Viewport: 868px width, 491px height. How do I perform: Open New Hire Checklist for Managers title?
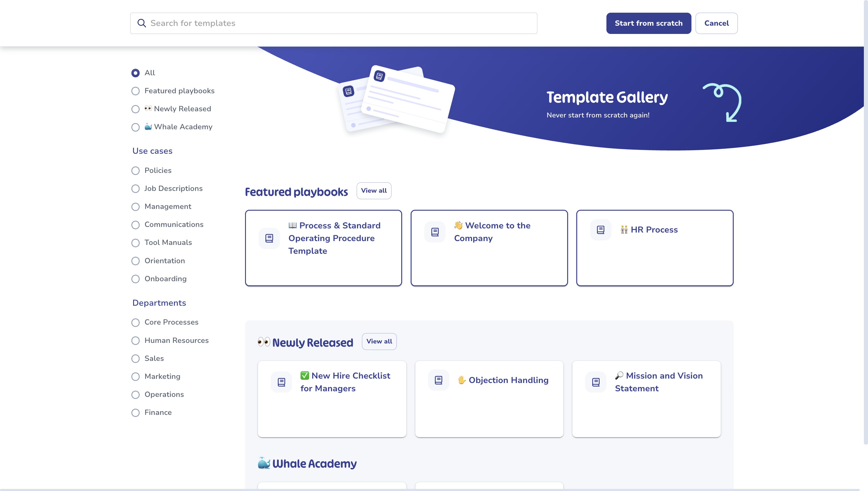click(x=345, y=382)
